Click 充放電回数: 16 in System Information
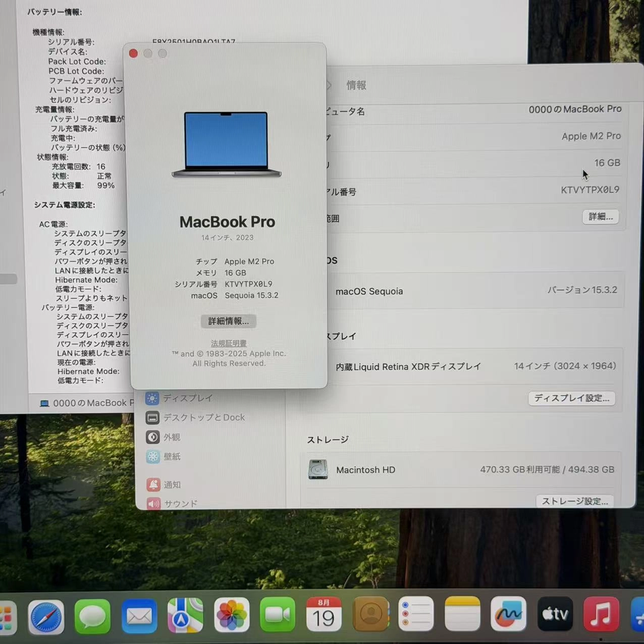644x644 pixels. click(79, 167)
